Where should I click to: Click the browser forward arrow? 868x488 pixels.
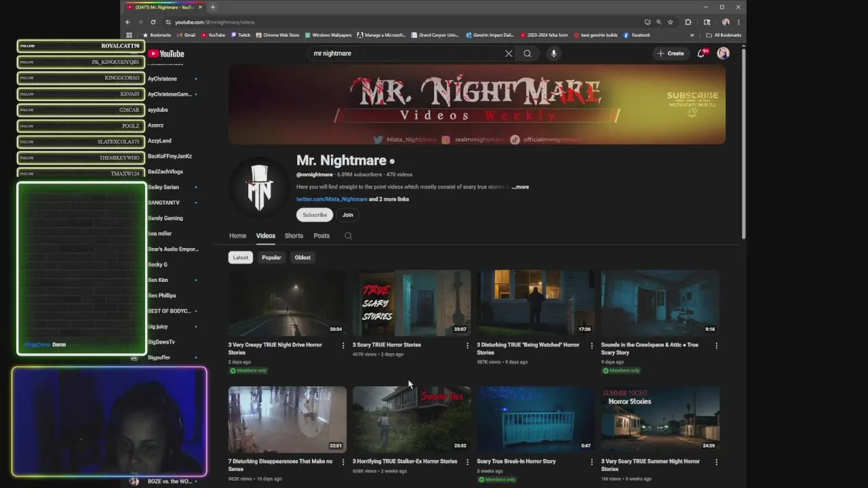(x=140, y=22)
